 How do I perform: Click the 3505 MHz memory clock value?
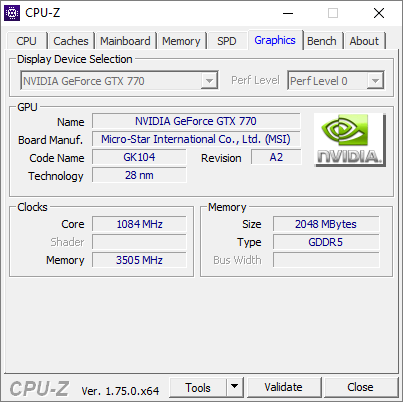pyautogui.click(x=139, y=260)
